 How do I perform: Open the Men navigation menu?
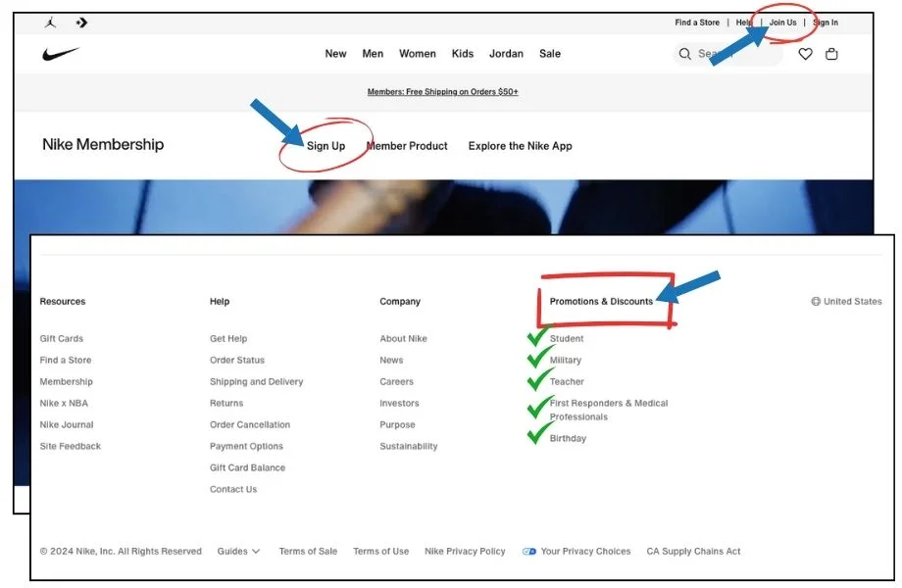pos(373,54)
